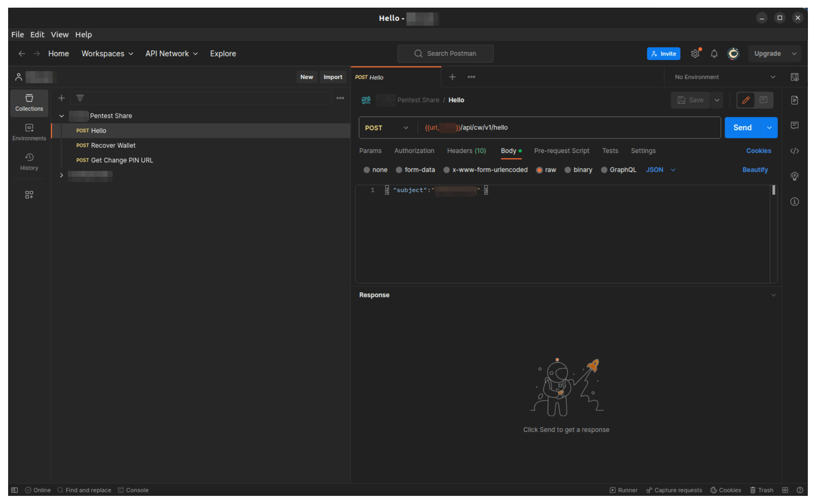Open the help icon in status bar
The image size is (816, 504).
point(800,490)
